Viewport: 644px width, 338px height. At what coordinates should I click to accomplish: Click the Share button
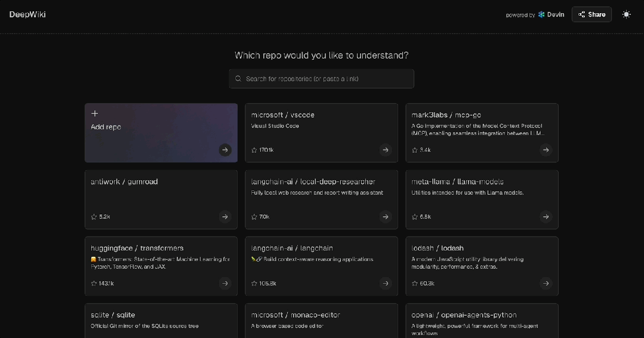point(591,14)
